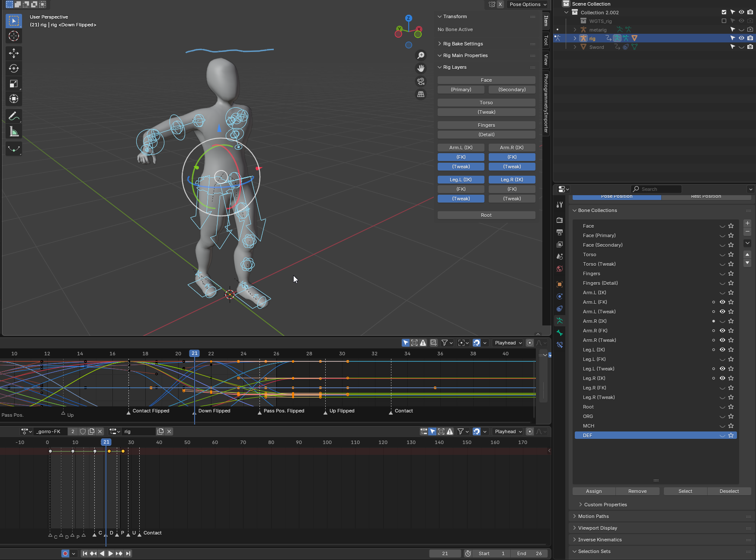Open the Tool sidebar tab

546,41
